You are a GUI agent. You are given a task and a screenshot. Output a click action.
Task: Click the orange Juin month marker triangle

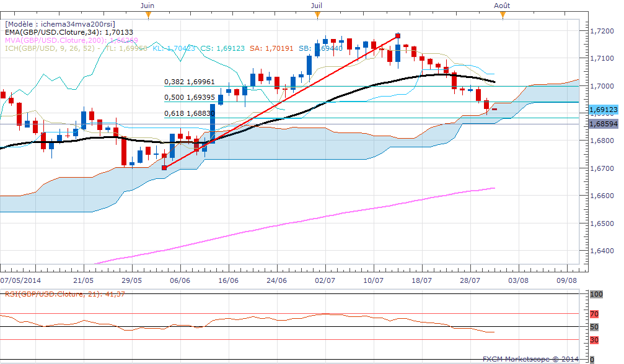pyautogui.click(x=147, y=12)
